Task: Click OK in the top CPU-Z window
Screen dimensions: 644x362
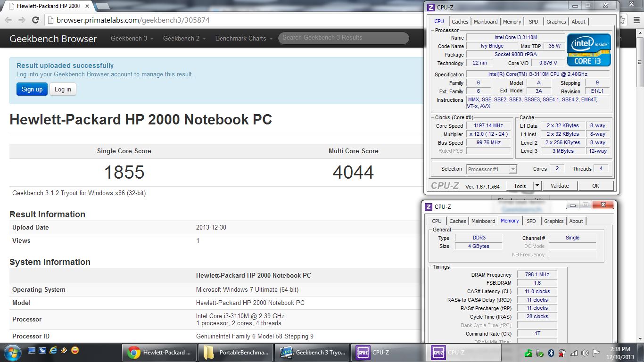Action: tap(596, 186)
